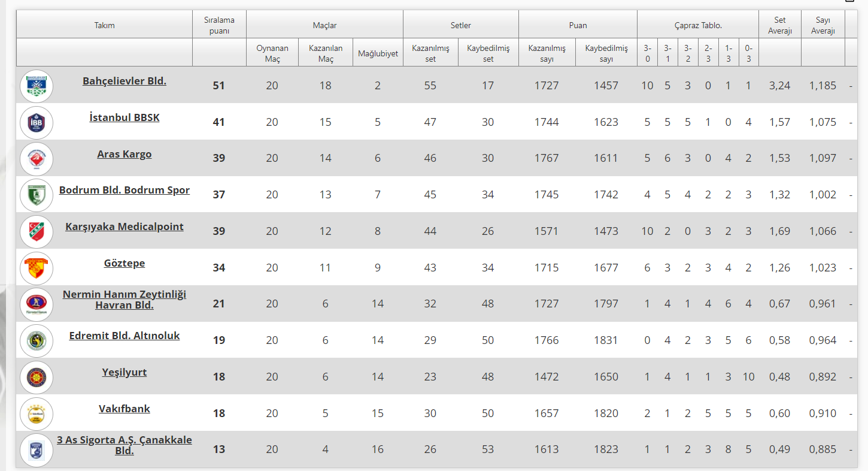This screenshot has width=868, height=471.
Task: Click the Kazanılmış set sub-header
Action: 430,53
